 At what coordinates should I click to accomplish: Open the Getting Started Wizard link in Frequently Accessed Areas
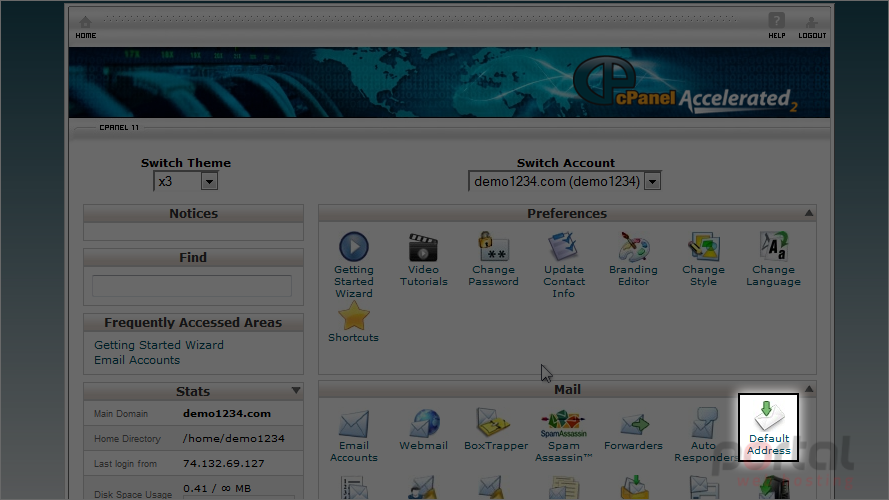pos(159,345)
